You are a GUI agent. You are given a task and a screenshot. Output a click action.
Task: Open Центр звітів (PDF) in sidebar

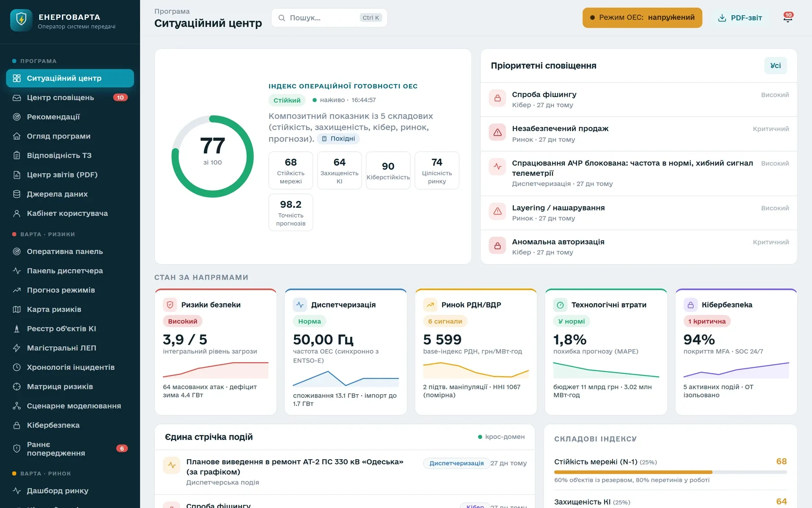click(x=70, y=175)
